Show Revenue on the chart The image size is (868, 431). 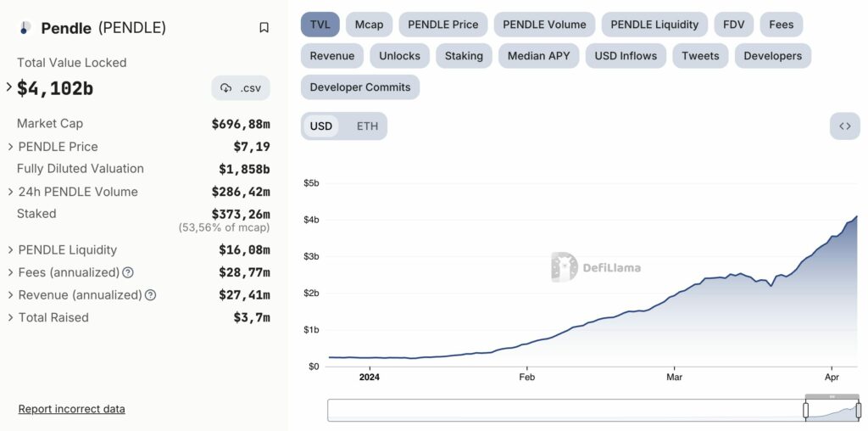click(x=332, y=56)
